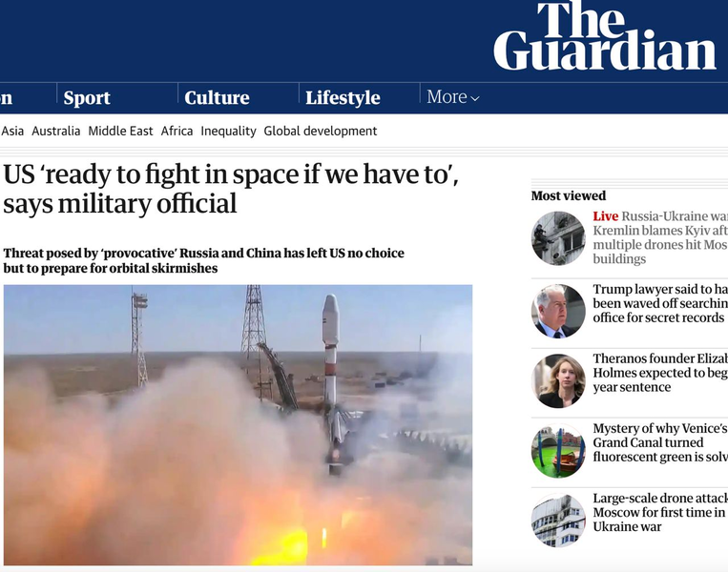Open the Live Russia-Ukraine war story
This screenshot has height=572, width=728.
point(660,237)
